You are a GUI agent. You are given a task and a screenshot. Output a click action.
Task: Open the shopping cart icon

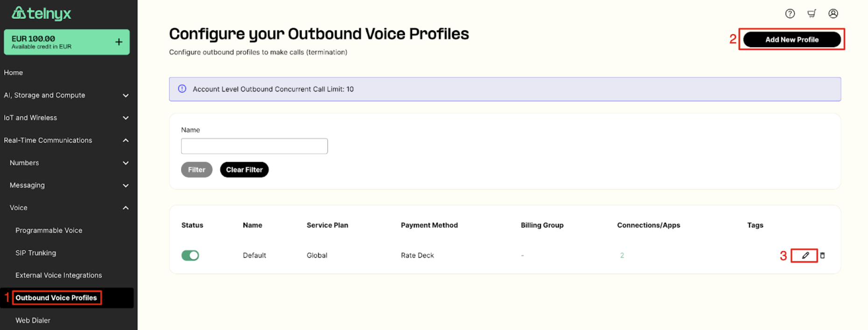point(812,14)
